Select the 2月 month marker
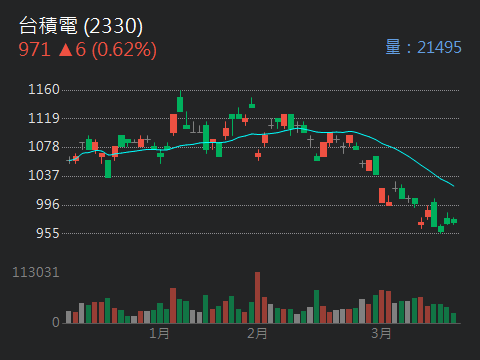 (x=257, y=333)
